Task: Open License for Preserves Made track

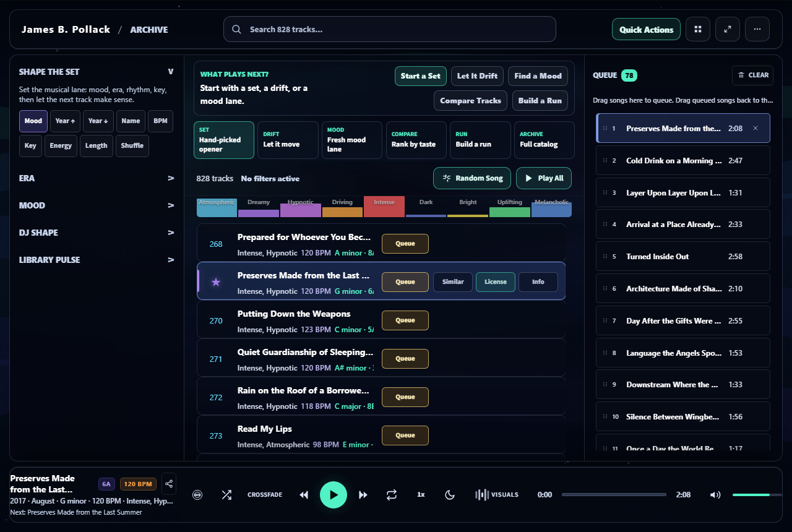Action: pos(496,282)
